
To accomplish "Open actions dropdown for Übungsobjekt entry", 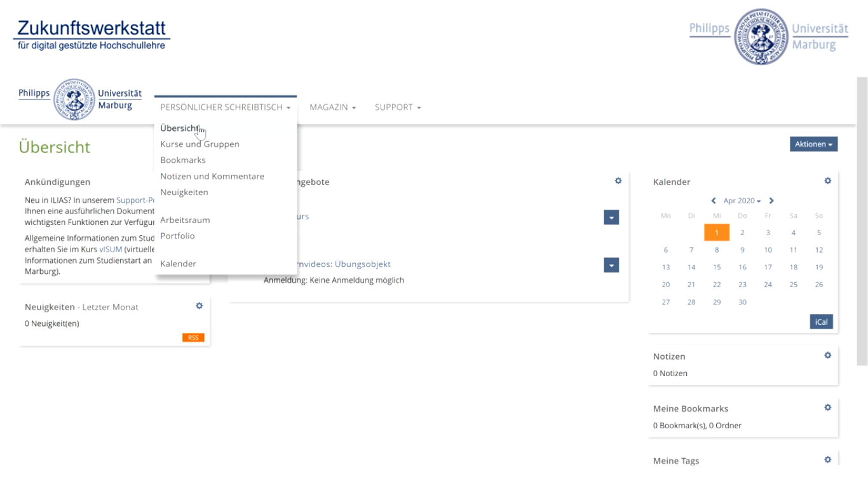I will (611, 265).
